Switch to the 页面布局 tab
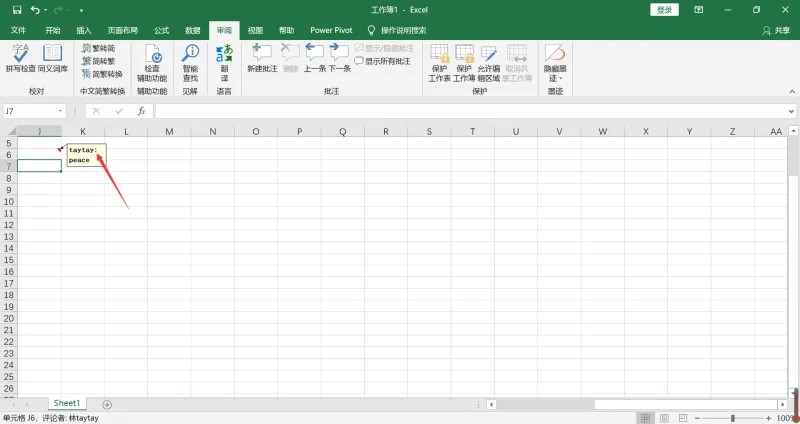800x424 pixels. pos(122,30)
